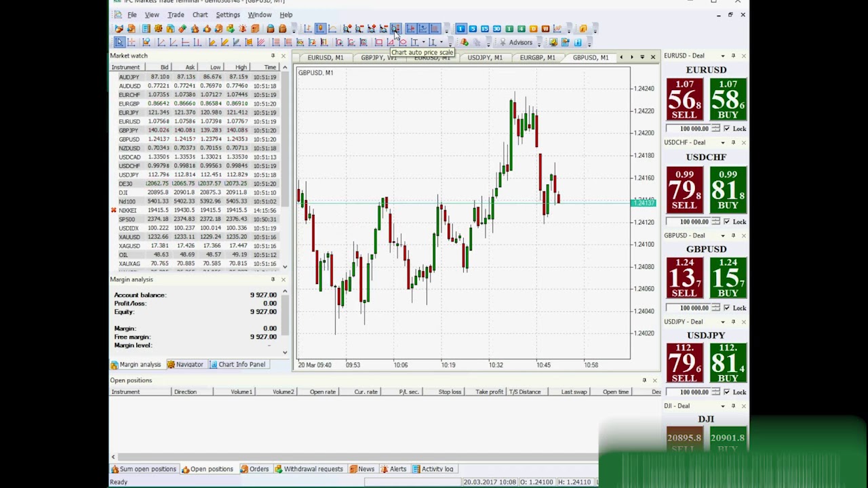
Task: Open chart tabs list dropdown
Action: click(642, 57)
